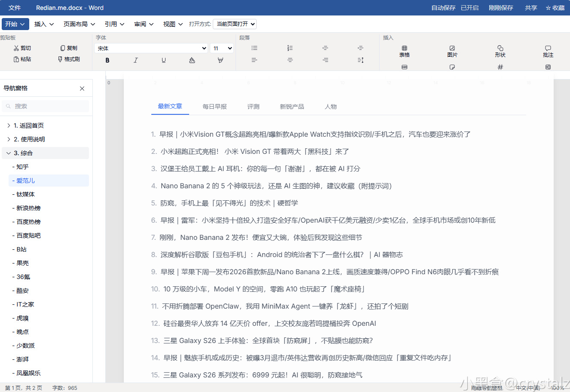Screen dimensions: 570x392
Task: Open the 开始 ribbon tab
Action: [15, 24]
